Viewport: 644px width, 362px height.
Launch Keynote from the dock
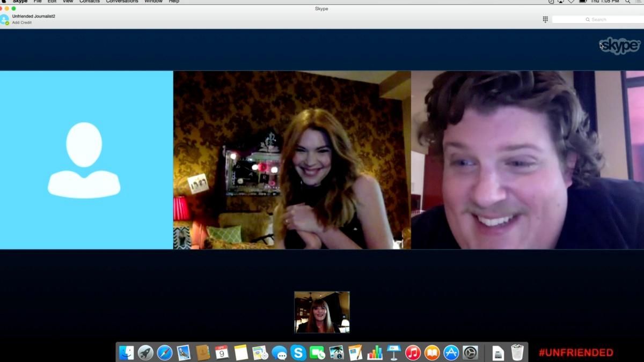[x=394, y=352]
